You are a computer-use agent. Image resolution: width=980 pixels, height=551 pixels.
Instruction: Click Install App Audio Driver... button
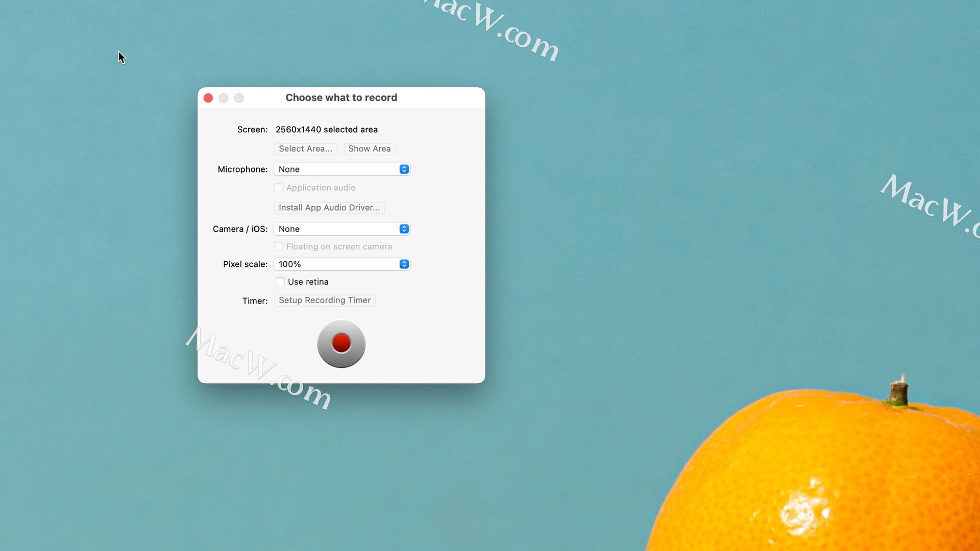[x=329, y=208]
